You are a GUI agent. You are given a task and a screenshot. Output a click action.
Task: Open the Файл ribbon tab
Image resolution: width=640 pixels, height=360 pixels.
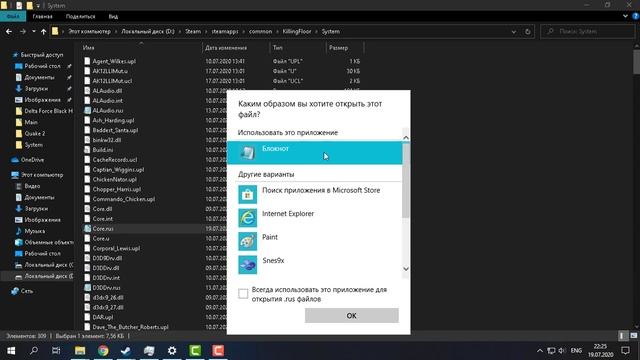point(13,16)
